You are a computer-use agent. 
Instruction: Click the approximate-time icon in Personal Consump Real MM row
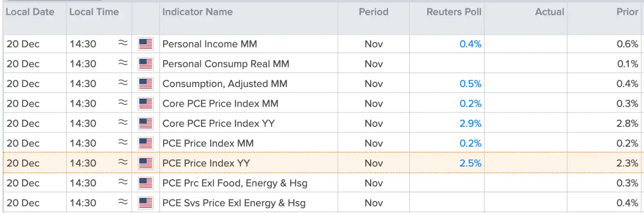(x=123, y=63)
